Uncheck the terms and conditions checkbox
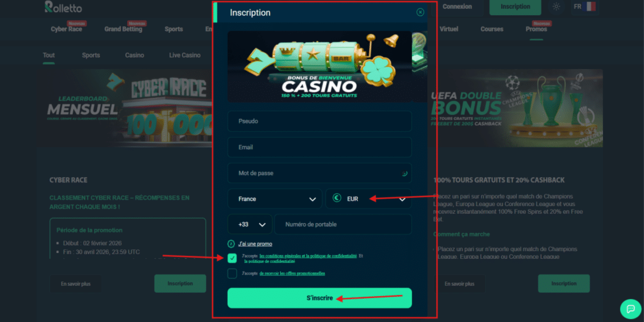Screen dimensions: 644x322 tap(232, 258)
